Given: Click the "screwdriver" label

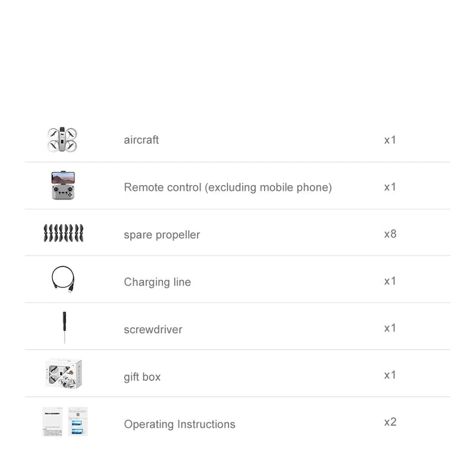Looking at the screenshot, I should click(x=153, y=329).
